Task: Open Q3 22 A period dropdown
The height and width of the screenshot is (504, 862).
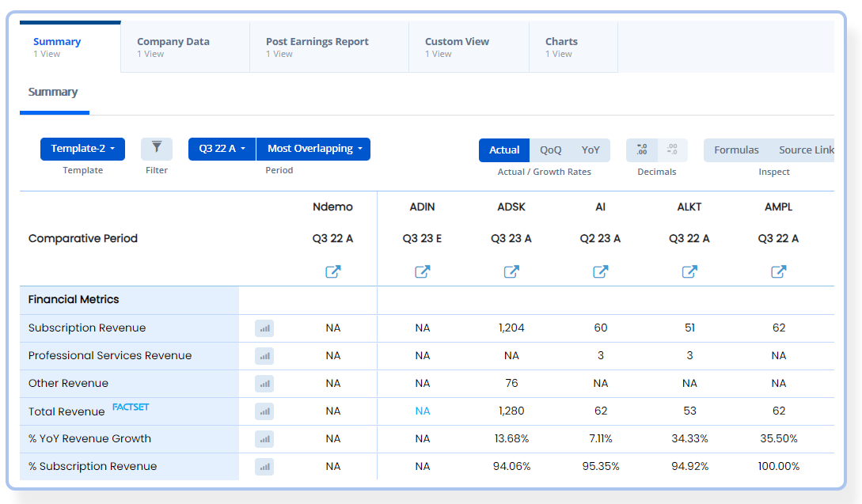Action: (222, 149)
